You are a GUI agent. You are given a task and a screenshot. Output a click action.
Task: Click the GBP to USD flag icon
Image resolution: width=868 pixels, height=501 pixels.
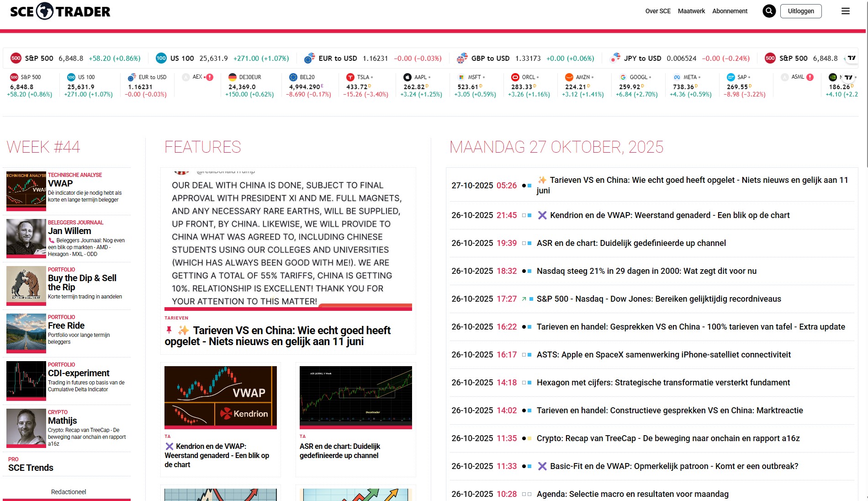point(462,58)
